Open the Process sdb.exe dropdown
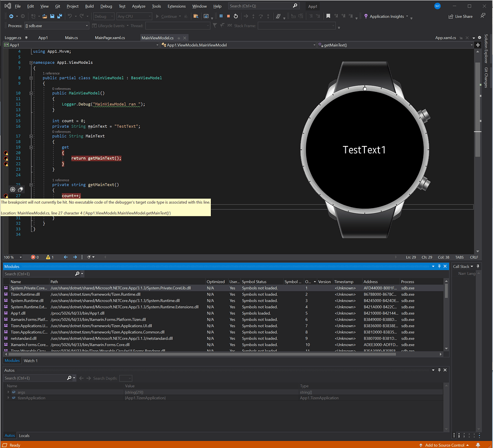Screen dimensions: 493x448 pyautogui.click(x=87, y=26)
